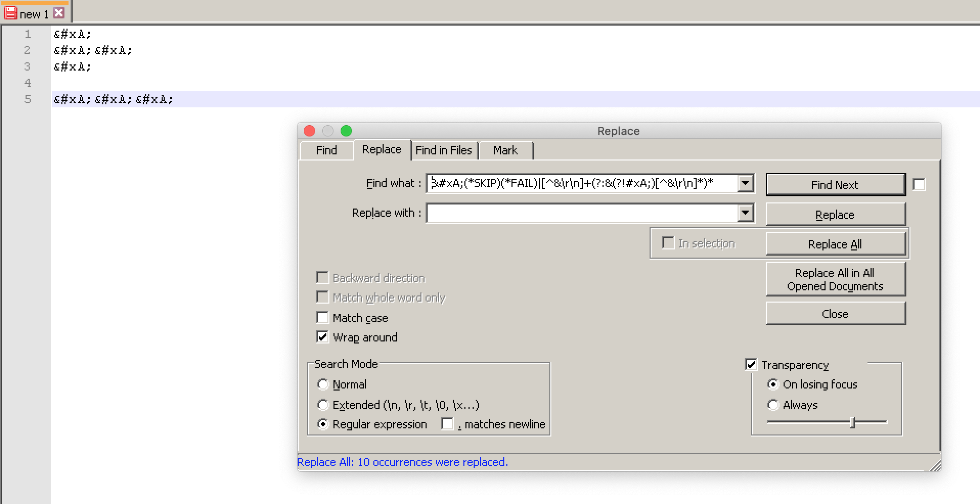Click line number 3 in the margin
This screenshot has height=504, width=980.
[28, 67]
